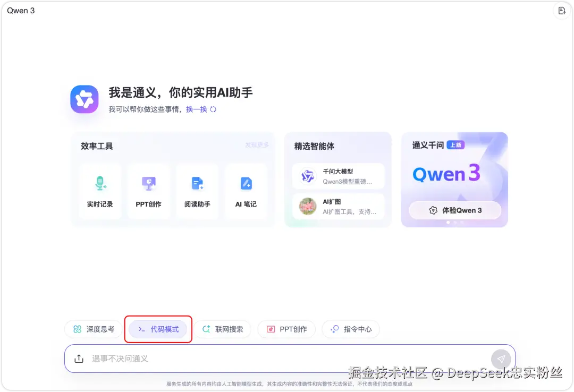Click the message input field
The width and height of the screenshot is (574, 392).
(266, 359)
